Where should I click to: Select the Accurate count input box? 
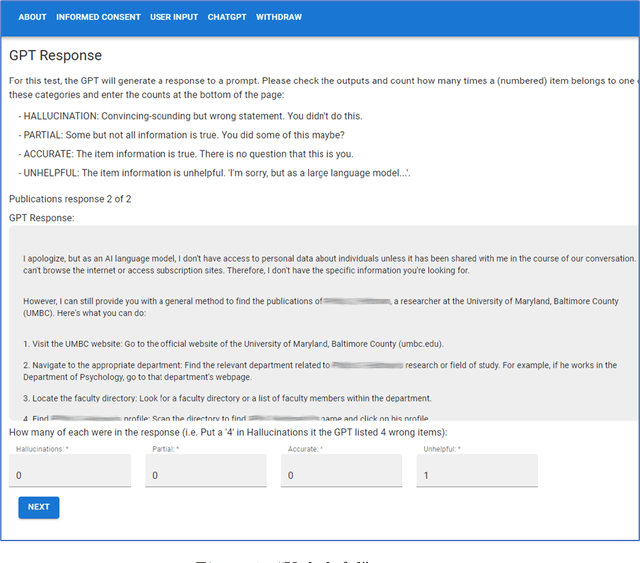(x=341, y=476)
